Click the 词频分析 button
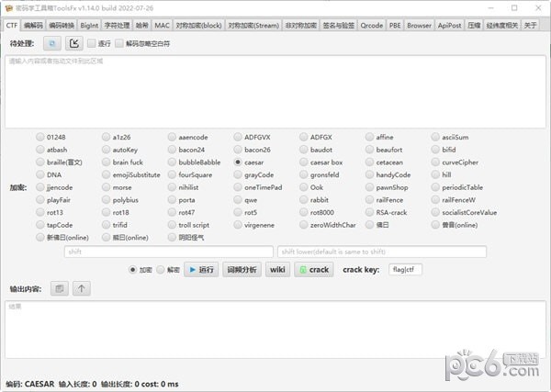The height and width of the screenshot is (392, 551). coord(242,270)
